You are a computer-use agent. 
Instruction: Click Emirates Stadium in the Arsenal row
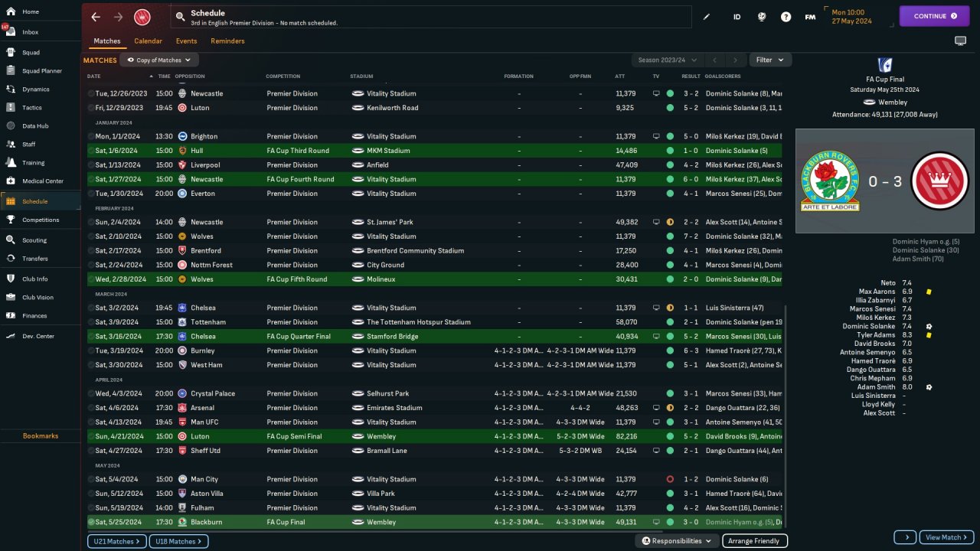click(x=394, y=408)
